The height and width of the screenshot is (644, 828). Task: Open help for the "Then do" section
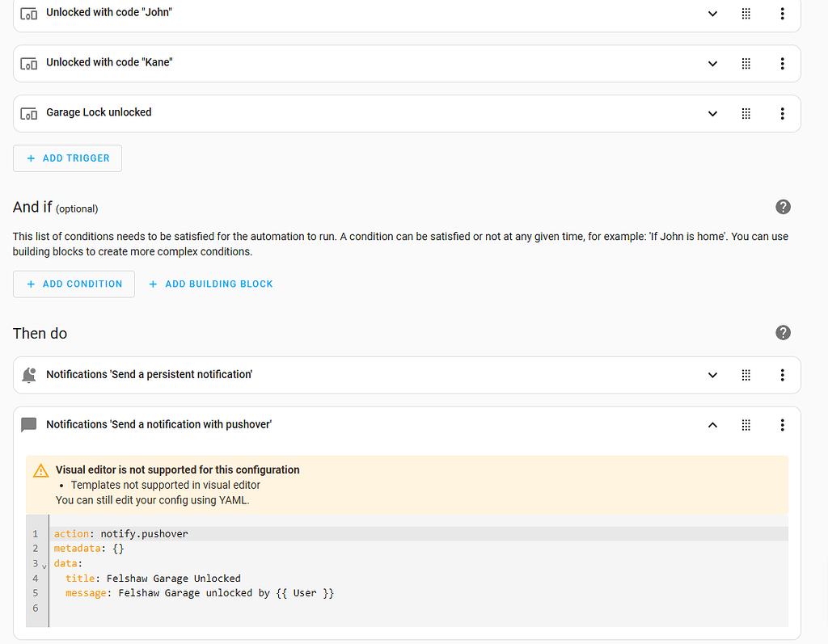pos(783,332)
